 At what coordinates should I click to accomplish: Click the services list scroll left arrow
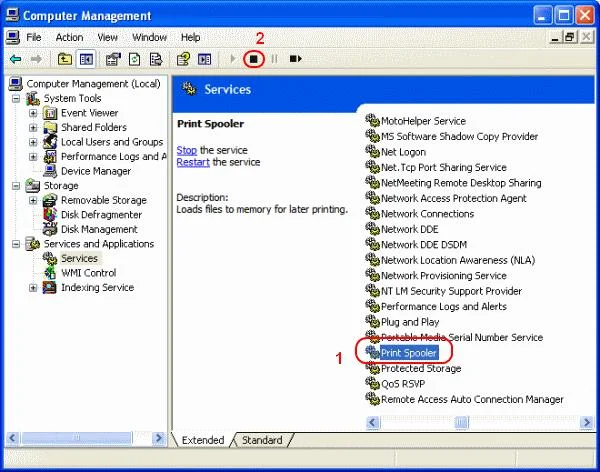point(373,422)
